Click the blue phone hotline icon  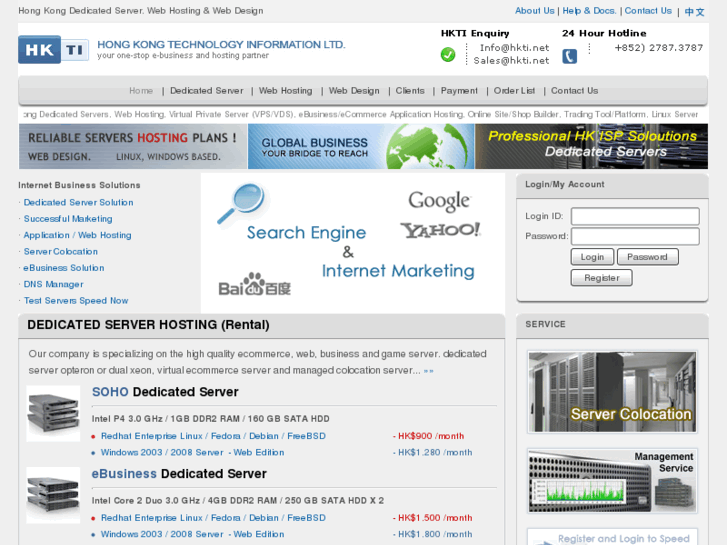point(569,57)
